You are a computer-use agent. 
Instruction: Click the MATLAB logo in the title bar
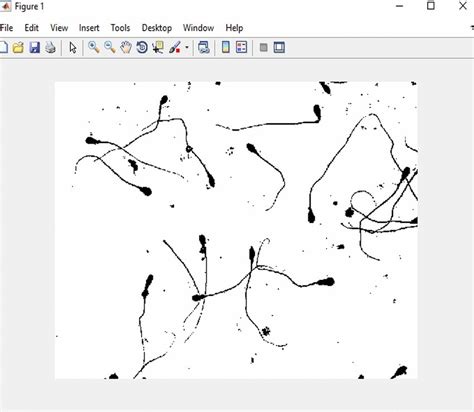pyautogui.click(x=5, y=6)
